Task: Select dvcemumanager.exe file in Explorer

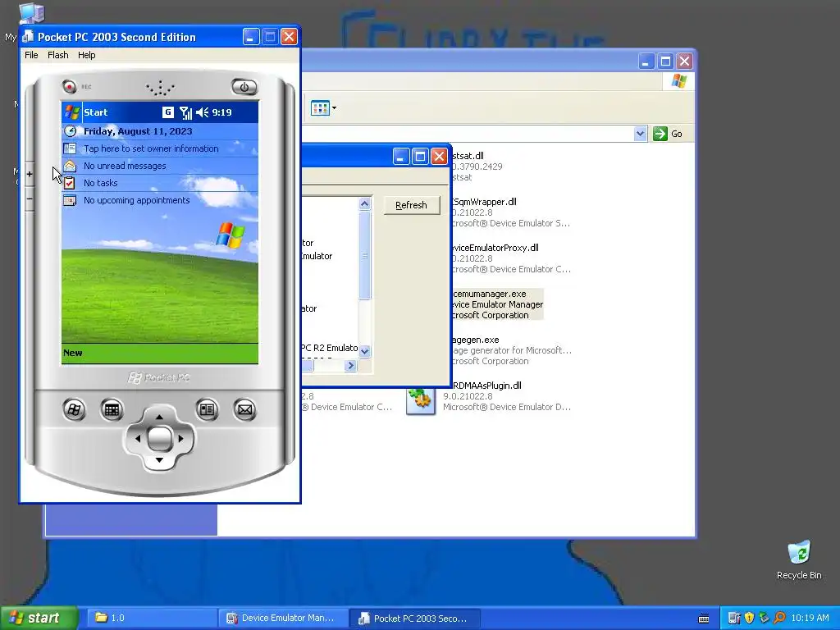Action: pyautogui.click(x=497, y=304)
